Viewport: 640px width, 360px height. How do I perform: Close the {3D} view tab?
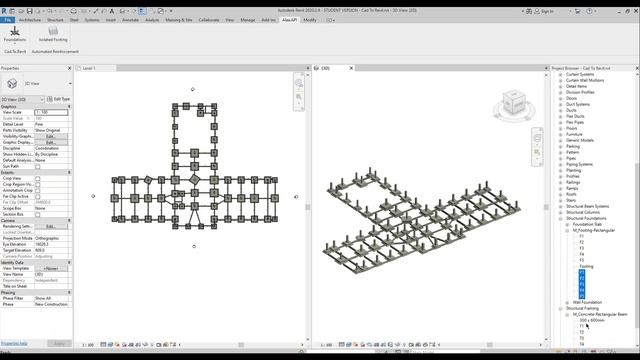pyautogui.click(x=351, y=68)
